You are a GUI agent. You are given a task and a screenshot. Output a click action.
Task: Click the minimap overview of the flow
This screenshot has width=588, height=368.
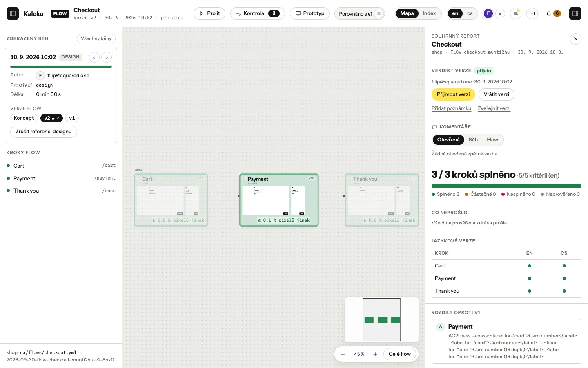[382, 320]
